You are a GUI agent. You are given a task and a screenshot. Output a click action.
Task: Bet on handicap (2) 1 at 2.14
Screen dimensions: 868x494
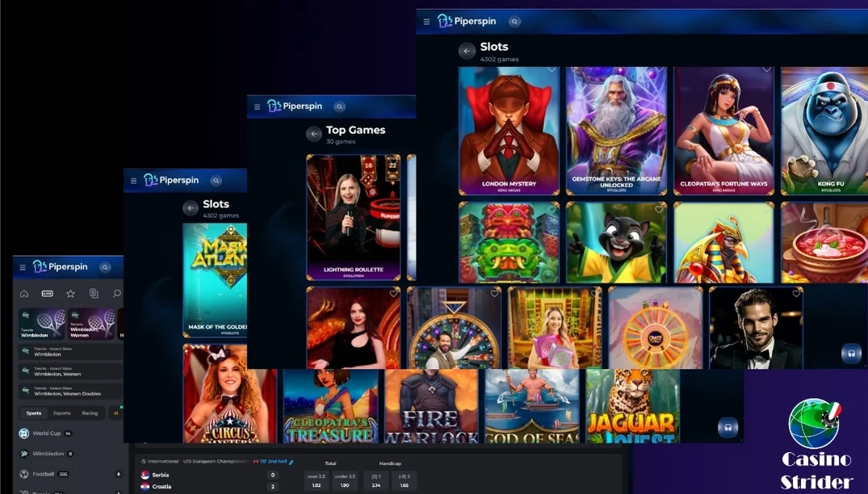[x=376, y=481]
